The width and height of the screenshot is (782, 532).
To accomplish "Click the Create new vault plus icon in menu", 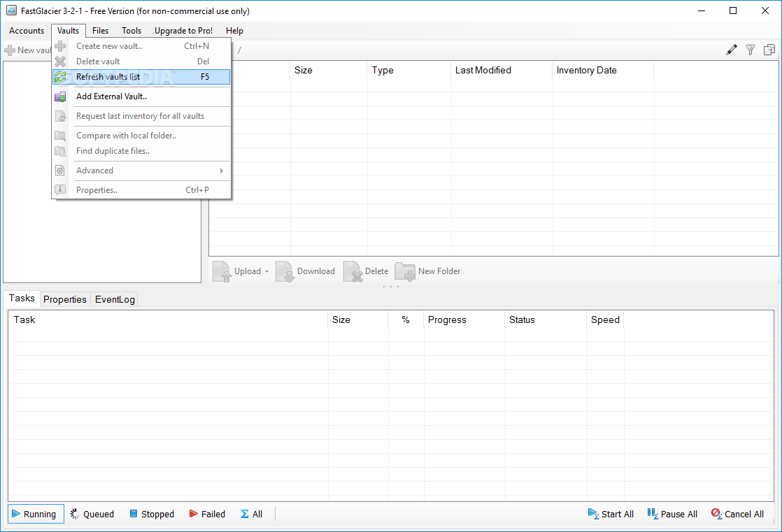I will pyautogui.click(x=60, y=46).
